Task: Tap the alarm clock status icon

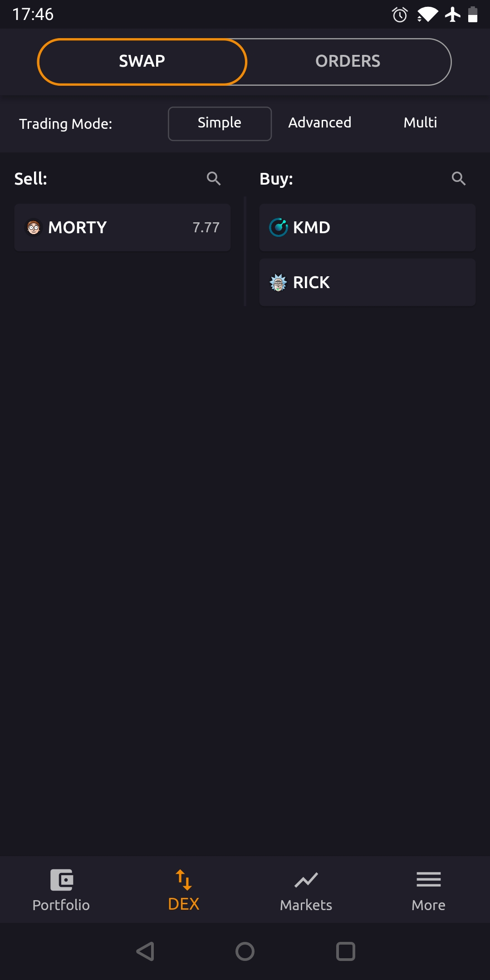Action: point(400,15)
